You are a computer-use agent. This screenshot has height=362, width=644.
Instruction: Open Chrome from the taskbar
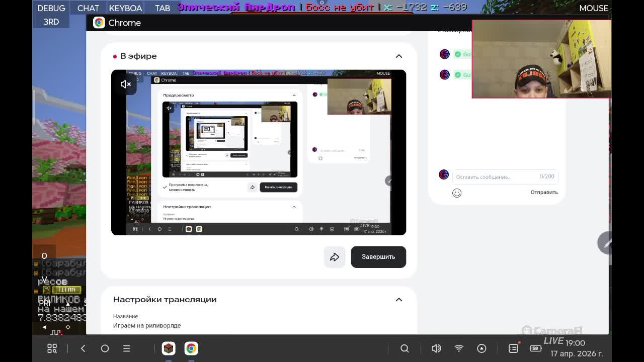click(x=191, y=348)
